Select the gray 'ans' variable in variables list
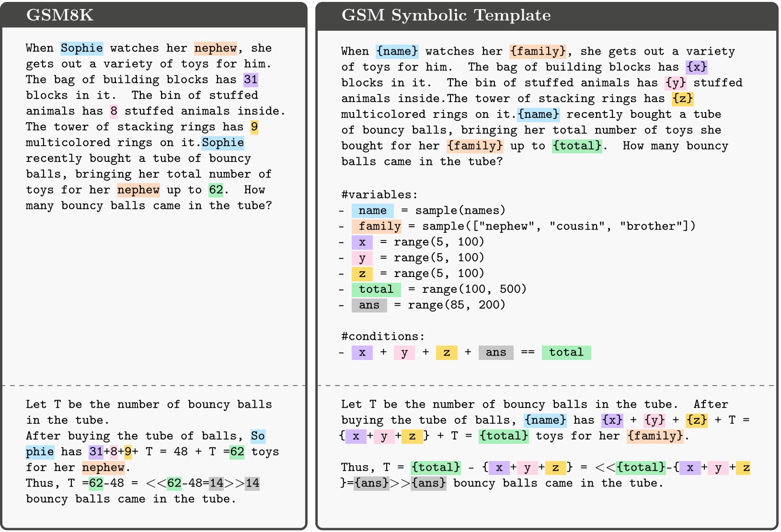The height and width of the screenshot is (532, 781). [x=369, y=305]
